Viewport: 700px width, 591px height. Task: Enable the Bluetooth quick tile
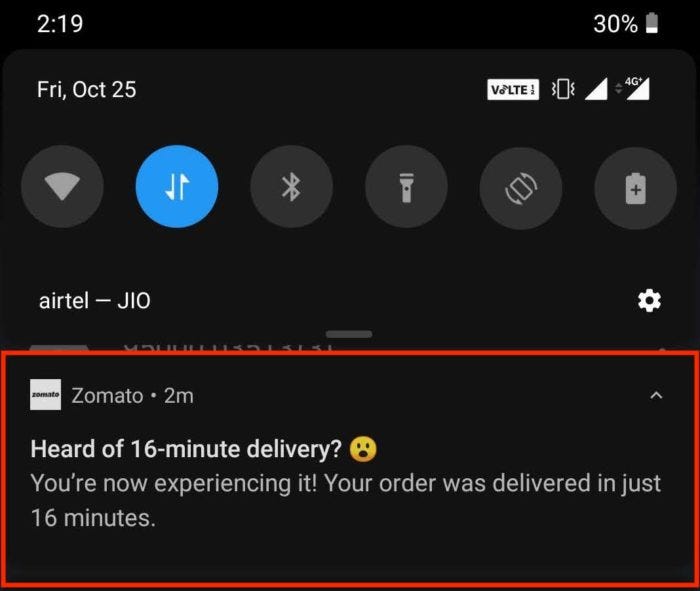pos(292,186)
